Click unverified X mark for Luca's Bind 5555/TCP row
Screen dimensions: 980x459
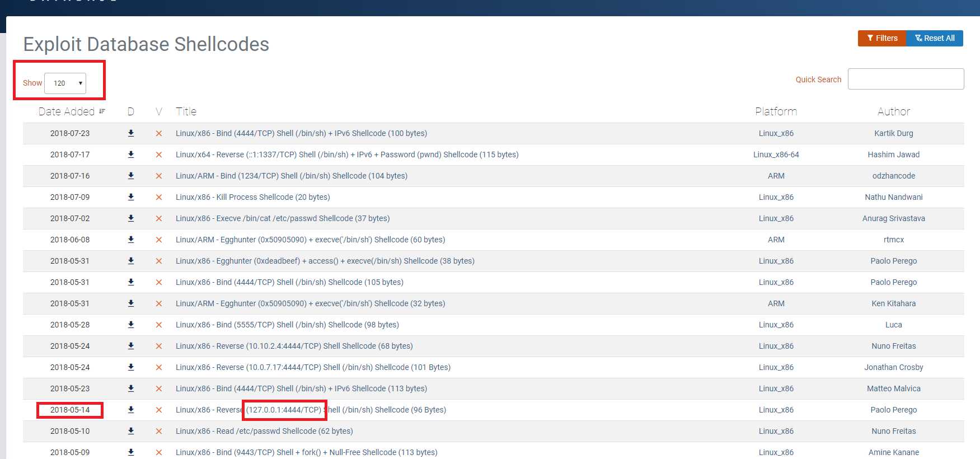159,325
